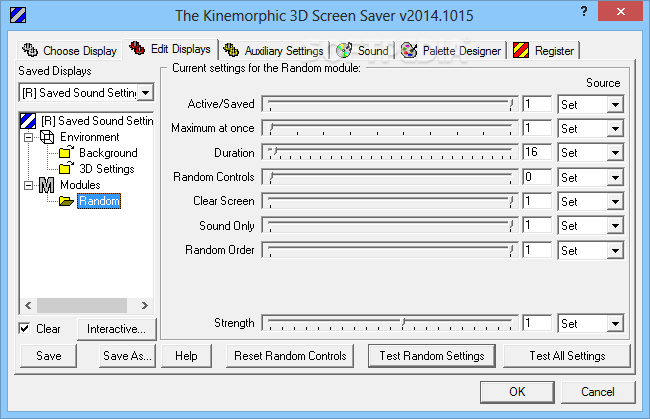Viewport: 650px width, 419px height.
Task: Click tree scrollbar left arrow
Action: (28, 305)
